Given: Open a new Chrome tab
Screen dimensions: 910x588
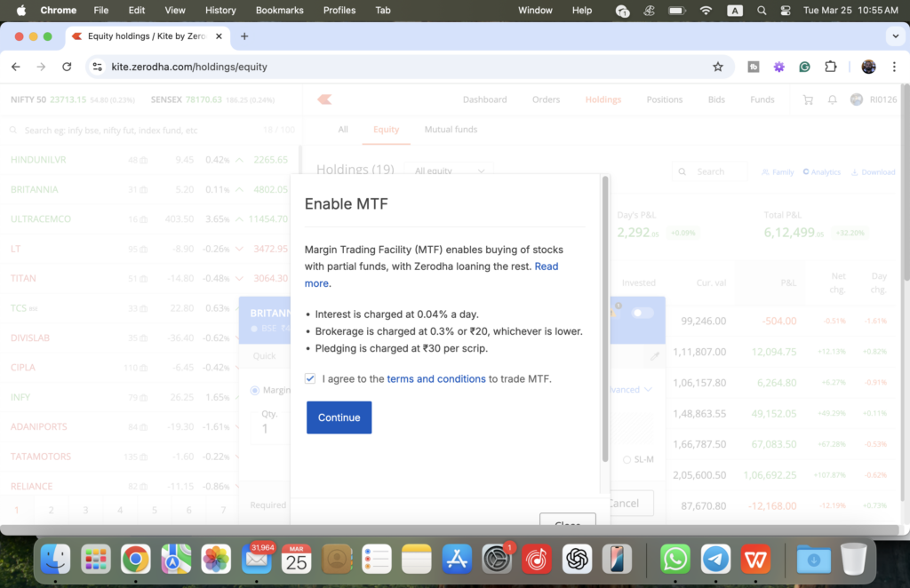Looking at the screenshot, I should pos(244,36).
